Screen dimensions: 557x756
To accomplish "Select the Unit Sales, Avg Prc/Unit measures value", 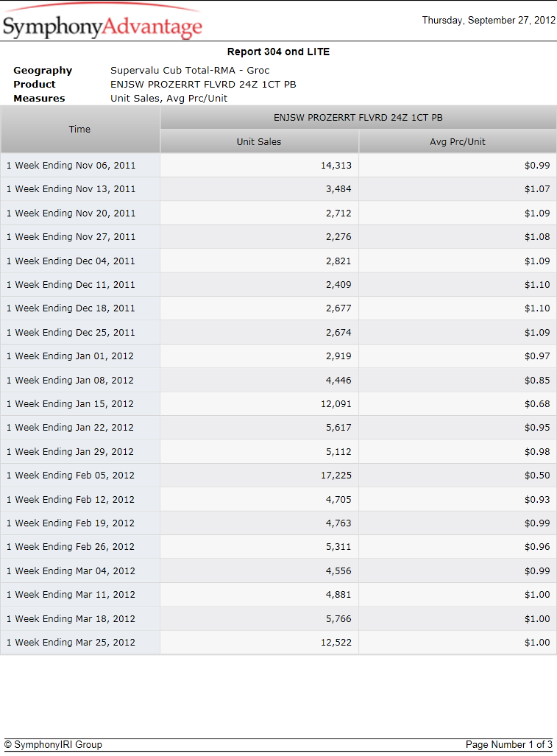I will pyautogui.click(x=168, y=99).
